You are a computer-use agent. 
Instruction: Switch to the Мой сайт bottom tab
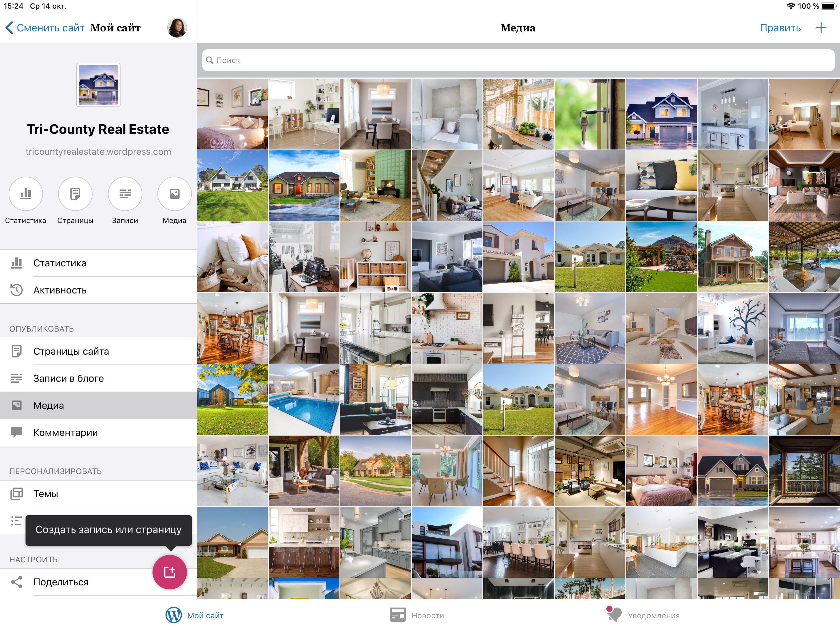pos(194,615)
